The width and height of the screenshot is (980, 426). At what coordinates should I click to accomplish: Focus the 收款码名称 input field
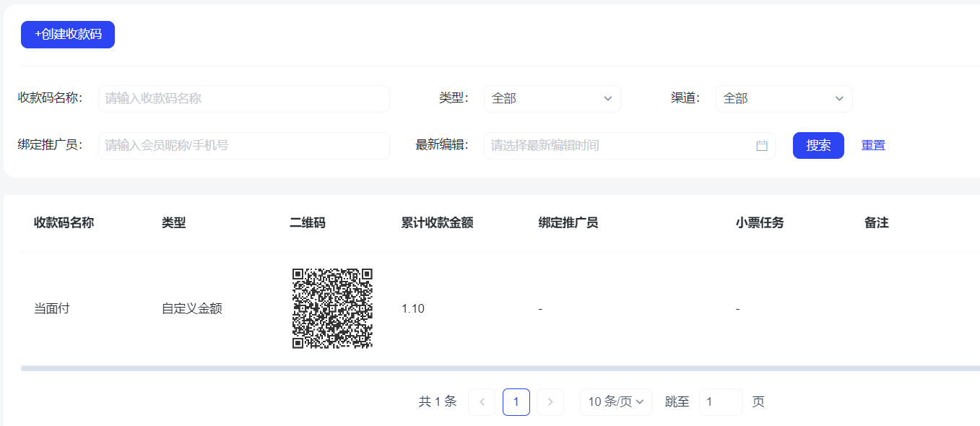(244, 99)
